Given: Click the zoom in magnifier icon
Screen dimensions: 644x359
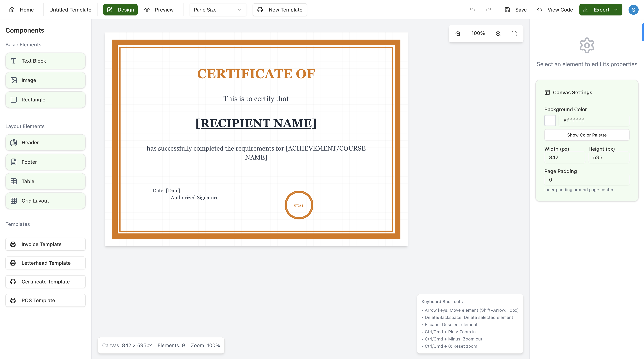Looking at the screenshot, I should coord(498,34).
